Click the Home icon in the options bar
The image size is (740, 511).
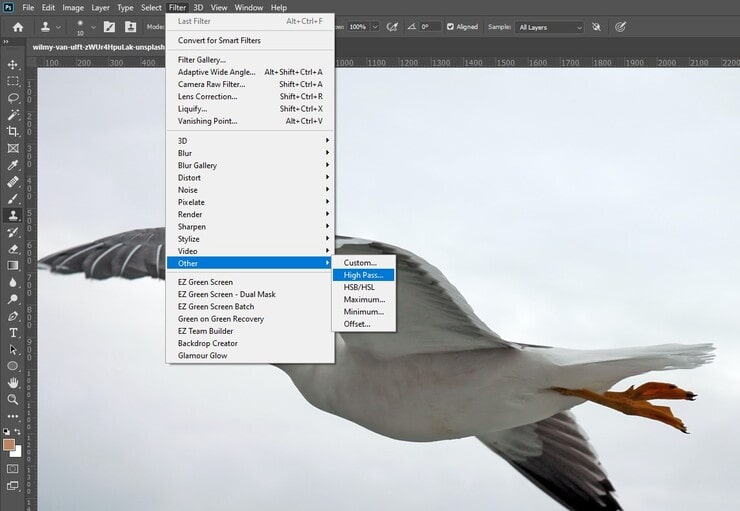[x=18, y=27]
